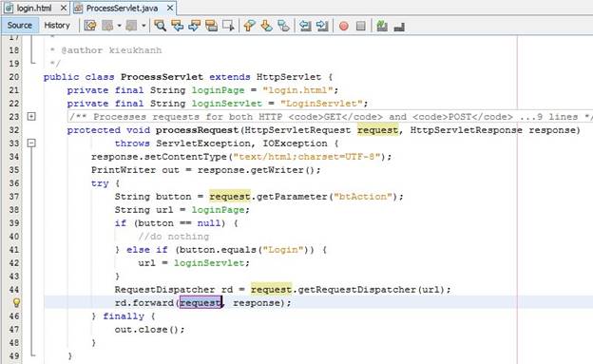593x364 pixels.
Task: Click the 'try' keyword on line 36
Action: [x=100, y=183]
